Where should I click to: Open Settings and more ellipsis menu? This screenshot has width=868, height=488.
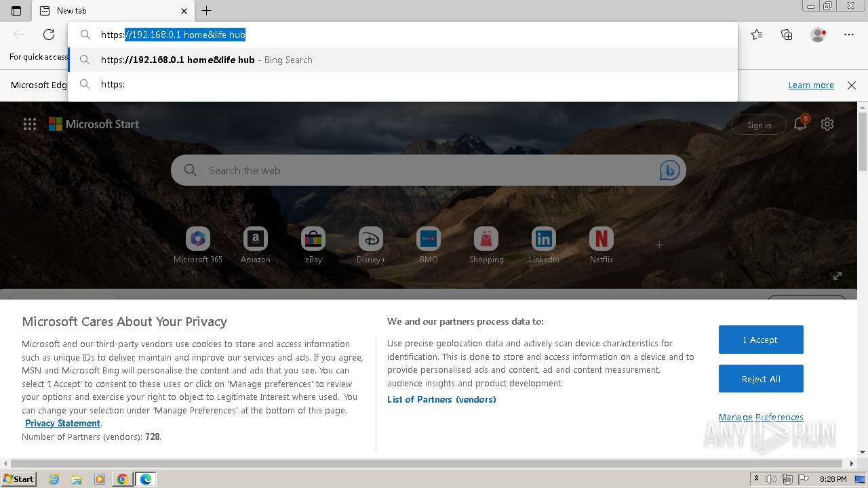[849, 35]
